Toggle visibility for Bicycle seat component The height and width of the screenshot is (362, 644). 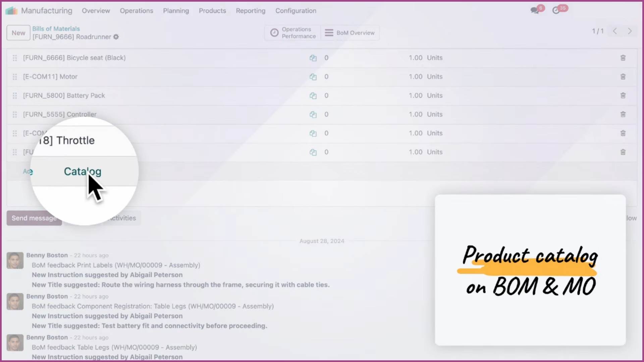click(313, 57)
